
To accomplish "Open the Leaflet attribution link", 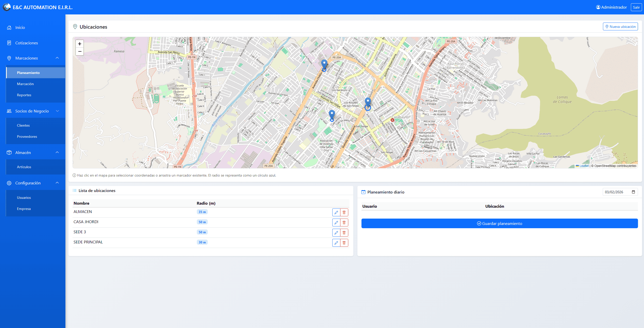I will coord(584,166).
